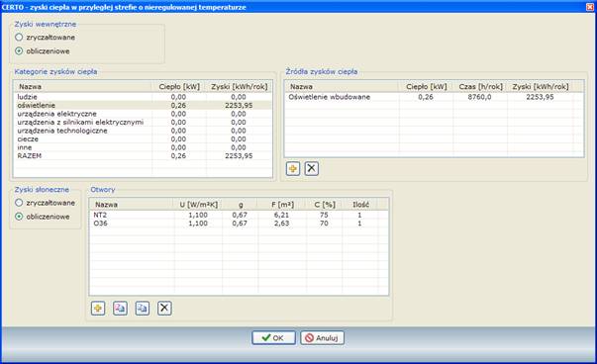This screenshot has width=597, height=364.
Task: Select the 'inne' category row
Action: 143,147
